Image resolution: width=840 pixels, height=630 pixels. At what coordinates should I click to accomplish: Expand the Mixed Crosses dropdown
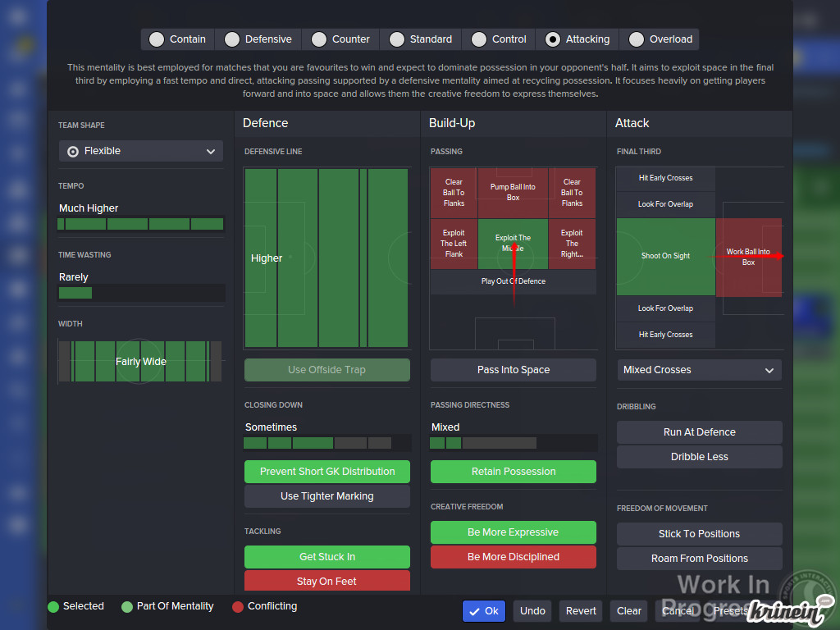pyautogui.click(x=699, y=370)
